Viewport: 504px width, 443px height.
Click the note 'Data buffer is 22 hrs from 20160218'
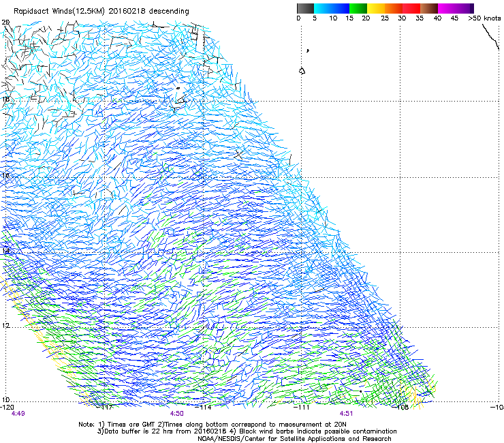pos(163,431)
